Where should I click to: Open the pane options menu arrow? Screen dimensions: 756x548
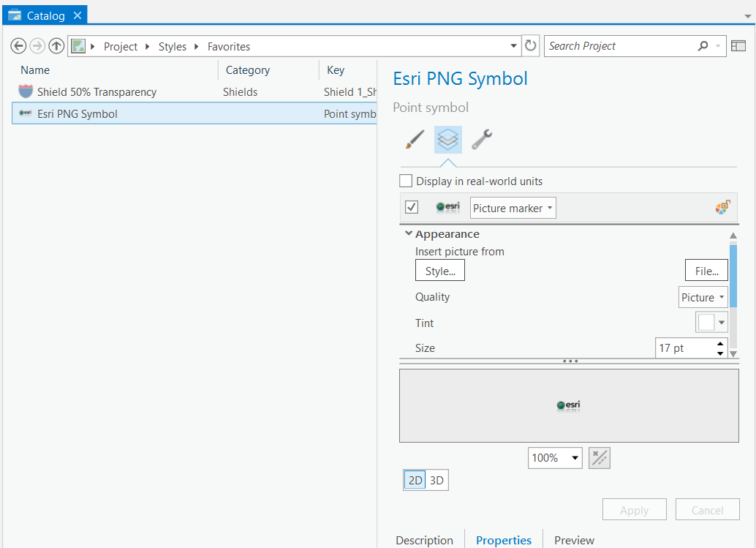[747, 16]
